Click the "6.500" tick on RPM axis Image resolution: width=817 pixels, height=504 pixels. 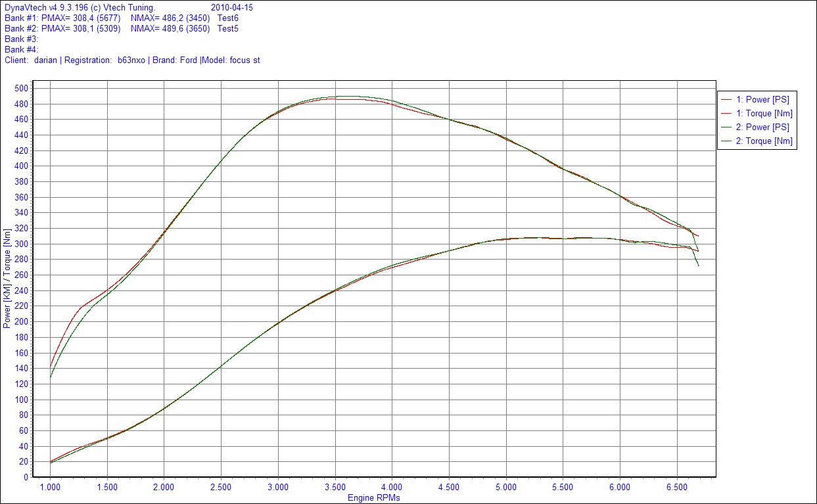676,488
